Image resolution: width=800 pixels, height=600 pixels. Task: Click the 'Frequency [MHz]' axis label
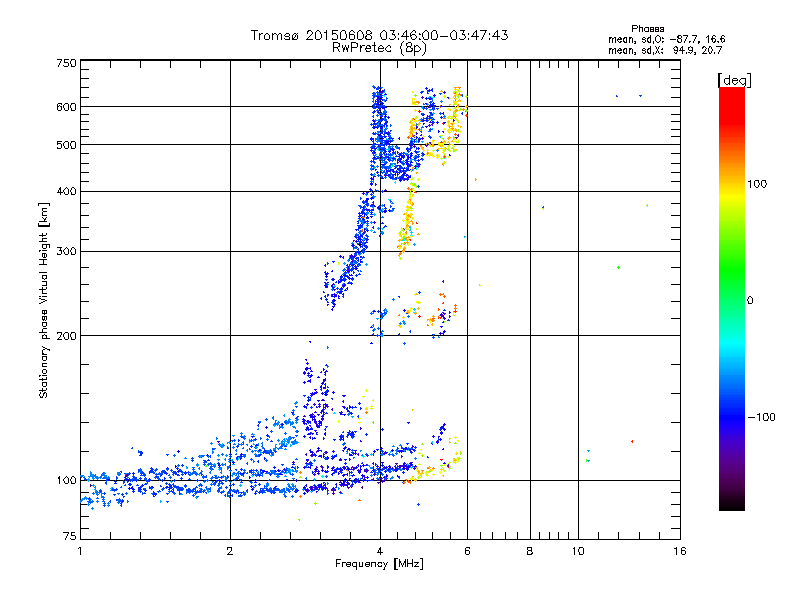point(379,564)
